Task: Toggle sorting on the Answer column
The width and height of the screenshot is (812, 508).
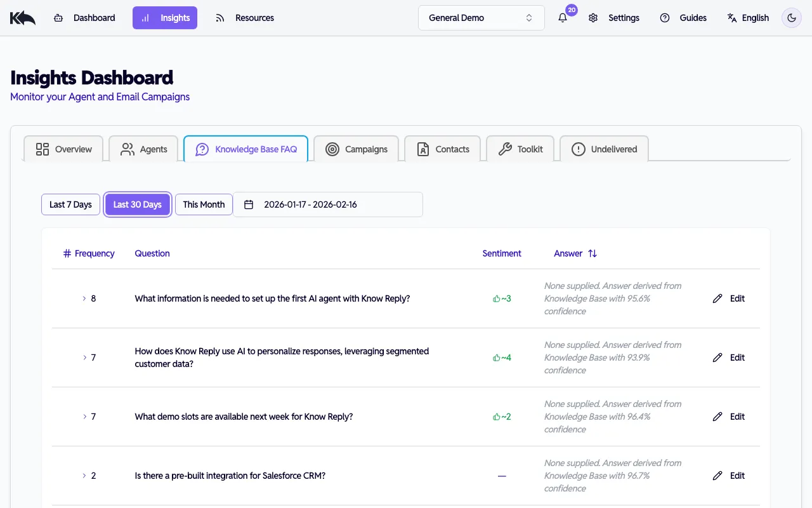Action: pos(592,253)
